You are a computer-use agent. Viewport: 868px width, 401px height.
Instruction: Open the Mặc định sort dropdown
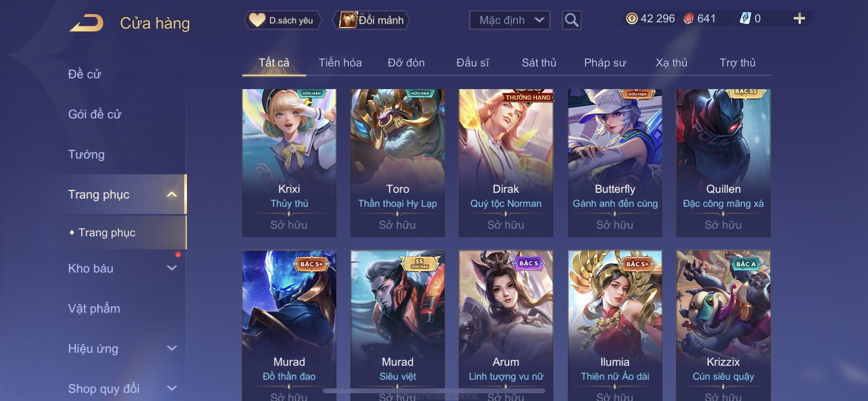(x=510, y=20)
